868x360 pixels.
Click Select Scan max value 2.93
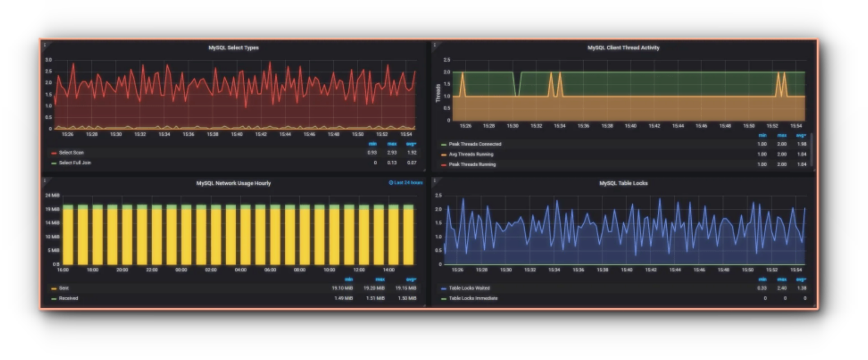(x=392, y=152)
